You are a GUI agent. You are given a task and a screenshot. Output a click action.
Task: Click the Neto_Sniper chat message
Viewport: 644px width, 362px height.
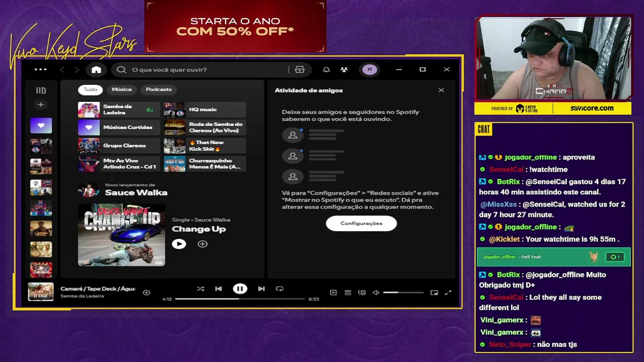tap(528, 344)
